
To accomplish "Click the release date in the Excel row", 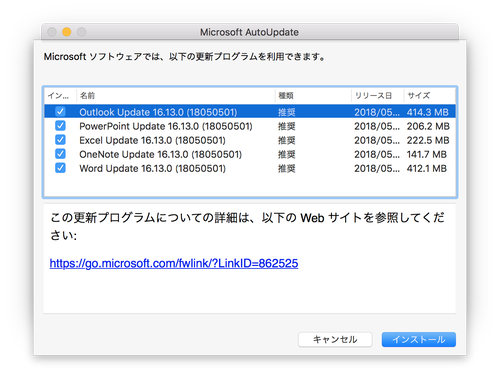I will tap(377, 140).
